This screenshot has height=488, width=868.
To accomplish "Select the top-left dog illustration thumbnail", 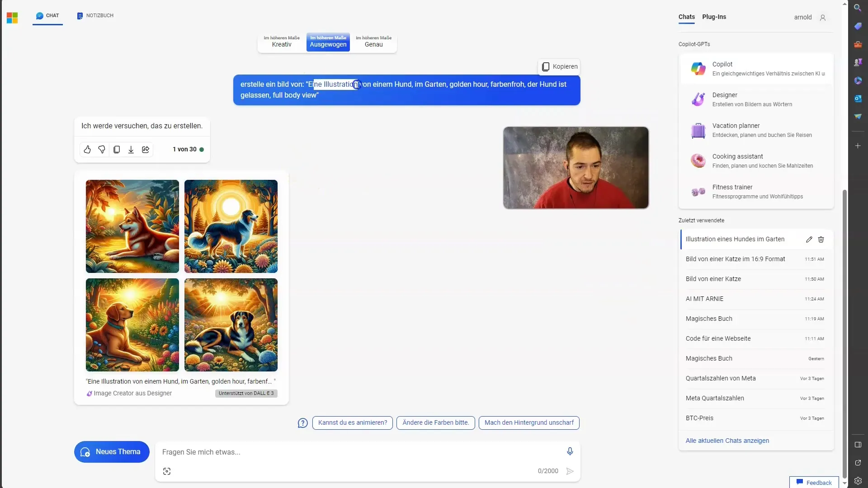I will pos(132,226).
